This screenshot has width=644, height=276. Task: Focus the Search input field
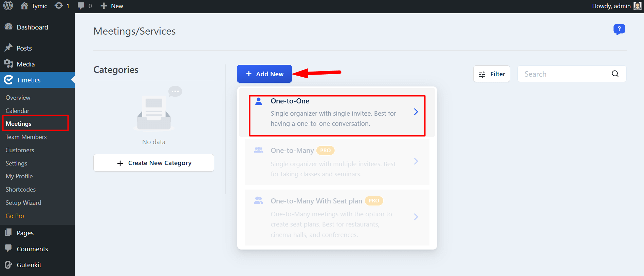point(572,74)
